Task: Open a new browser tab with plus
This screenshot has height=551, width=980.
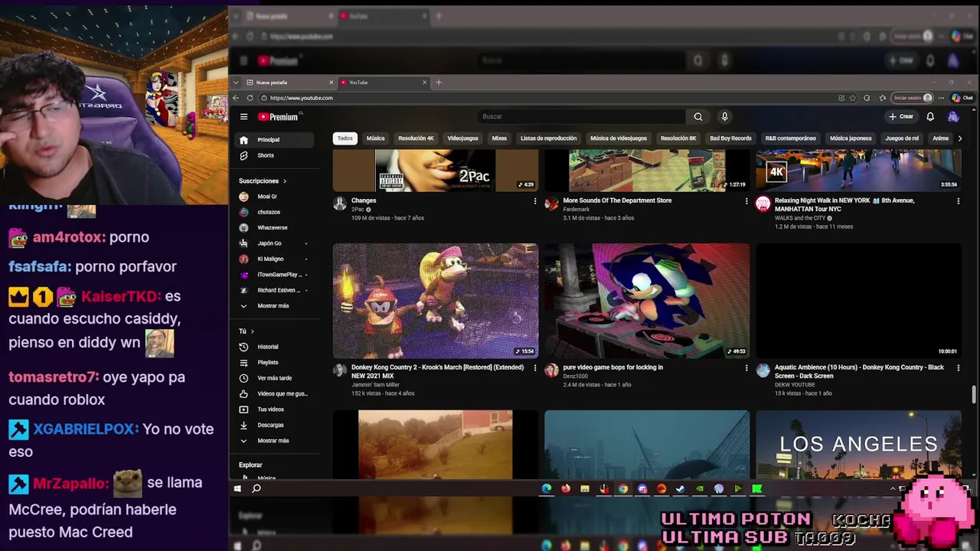Action: (439, 82)
